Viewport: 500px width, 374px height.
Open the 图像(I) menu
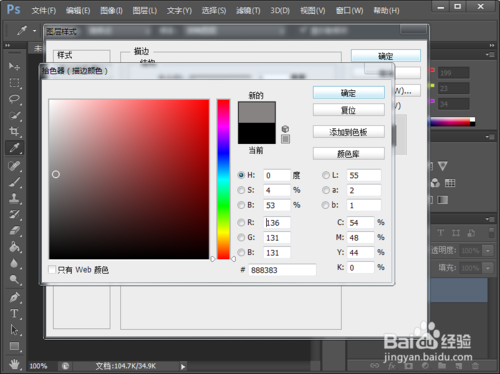[111, 11]
